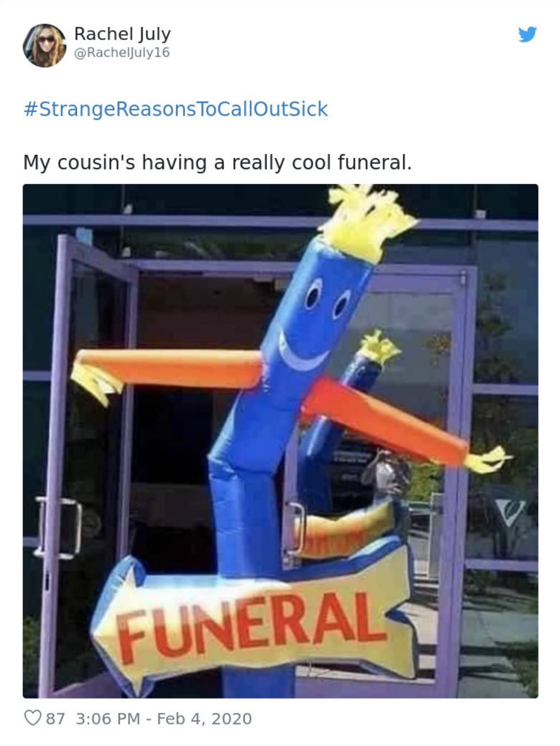The height and width of the screenshot is (746, 560).
Task: Like the tweet with the heart icon
Action: (33, 718)
